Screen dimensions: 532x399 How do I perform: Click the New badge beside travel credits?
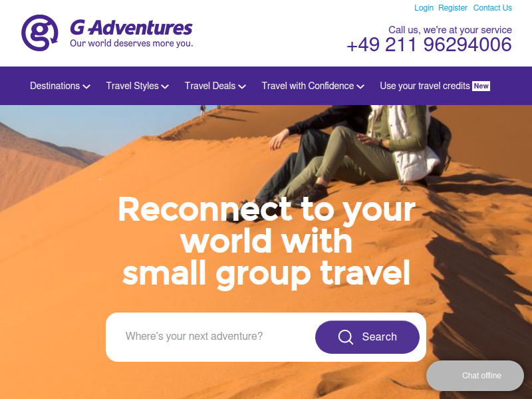[x=481, y=86]
